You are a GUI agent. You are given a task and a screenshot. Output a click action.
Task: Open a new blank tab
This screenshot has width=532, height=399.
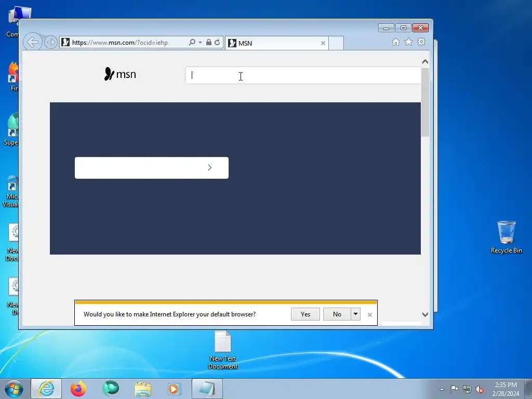[336, 43]
